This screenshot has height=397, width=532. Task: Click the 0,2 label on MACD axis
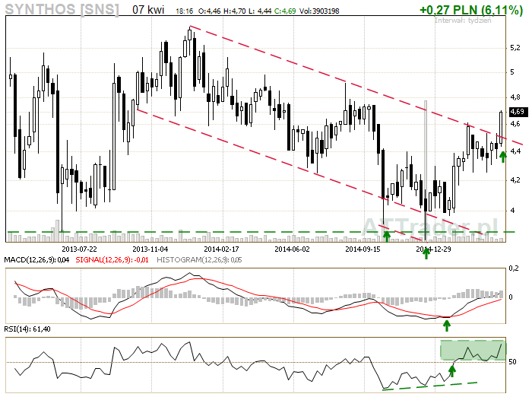(x=514, y=268)
